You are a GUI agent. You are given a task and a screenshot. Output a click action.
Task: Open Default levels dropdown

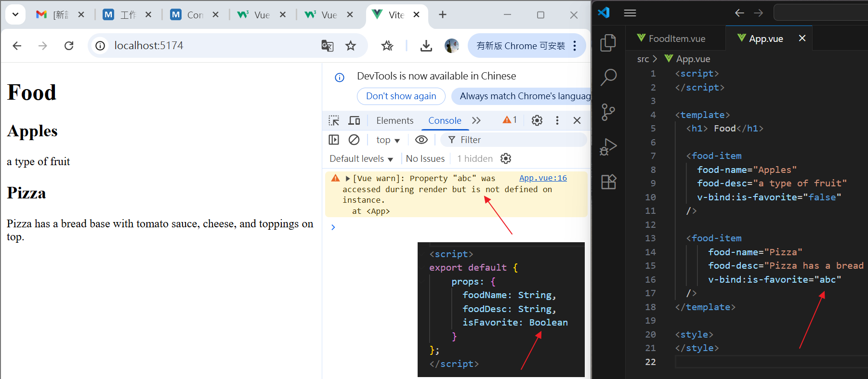361,158
